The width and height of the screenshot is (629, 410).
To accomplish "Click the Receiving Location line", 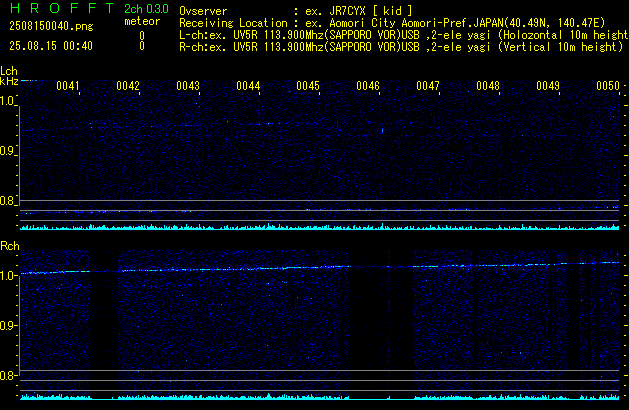I will (x=392, y=23).
